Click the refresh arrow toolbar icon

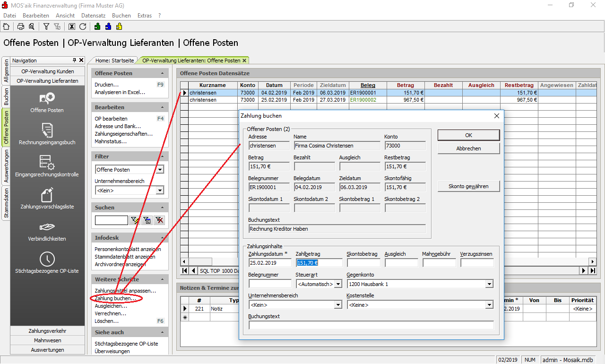pyautogui.click(x=83, y=26)
